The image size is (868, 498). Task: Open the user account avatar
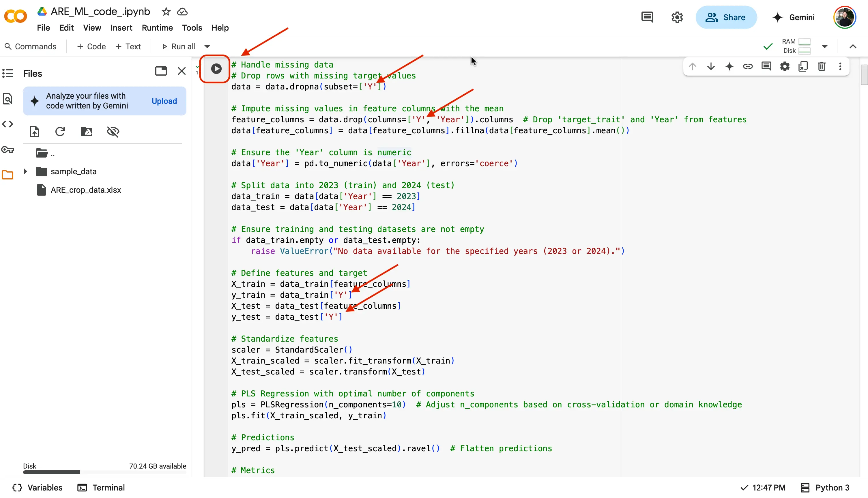pyautogui.click(x=845, y=17)
